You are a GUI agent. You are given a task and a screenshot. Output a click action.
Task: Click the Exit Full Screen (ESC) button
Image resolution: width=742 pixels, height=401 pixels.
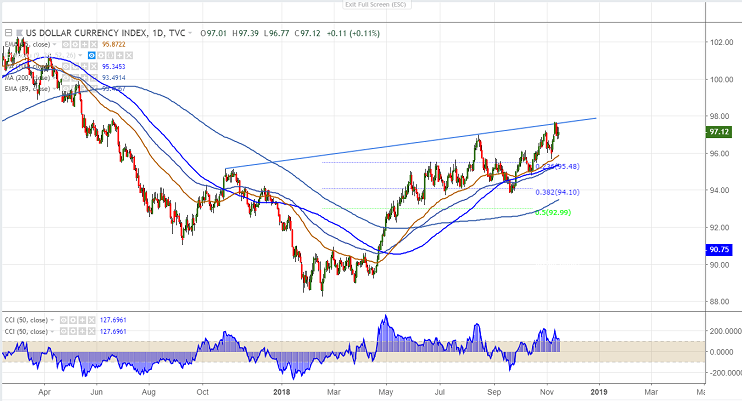coord(375,4)
